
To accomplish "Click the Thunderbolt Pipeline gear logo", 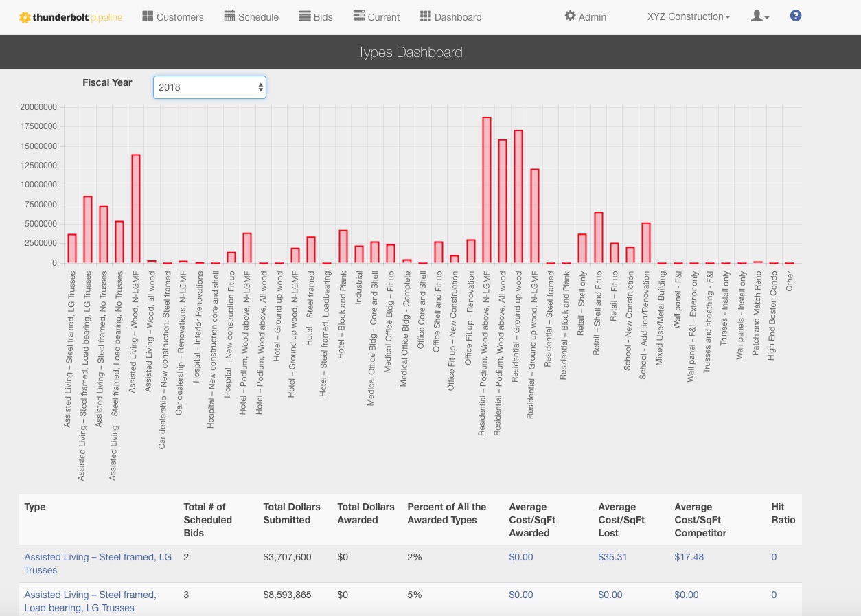I will click(x=25, y=17).
